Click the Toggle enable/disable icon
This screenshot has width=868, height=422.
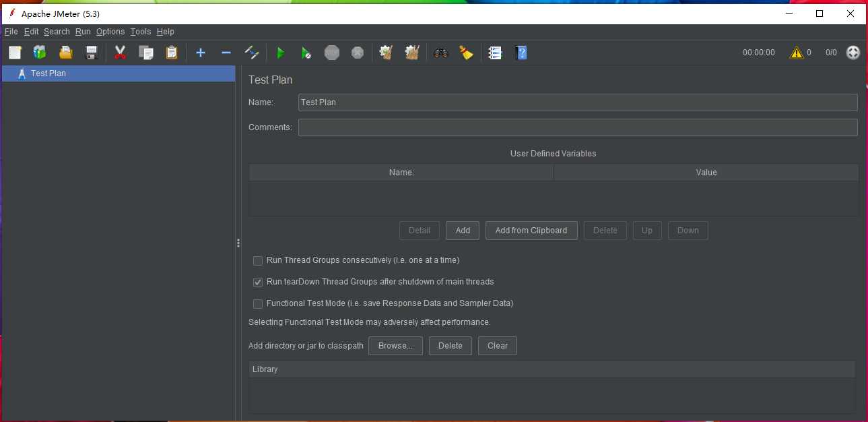[252, 53]
